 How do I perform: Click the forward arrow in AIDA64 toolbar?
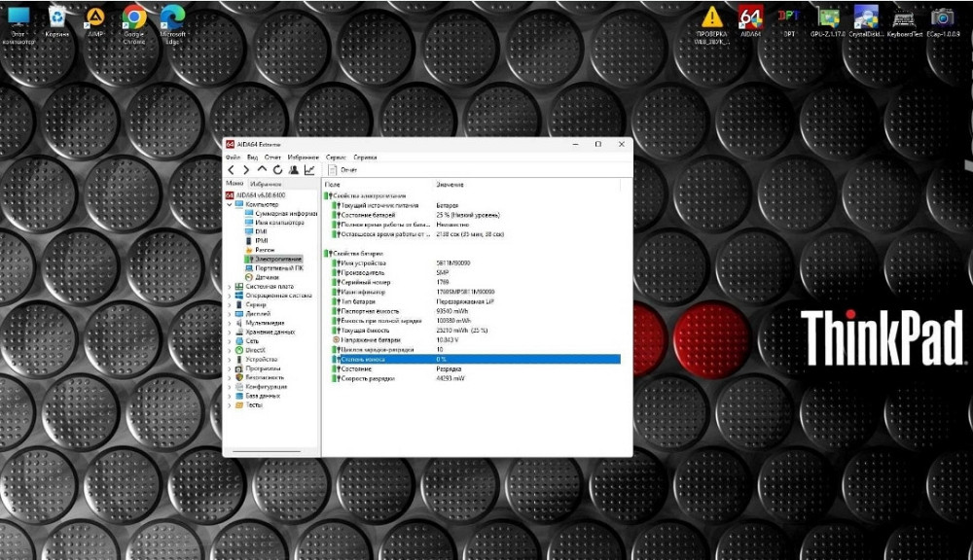pyautogui.click(x=246, y=170)
